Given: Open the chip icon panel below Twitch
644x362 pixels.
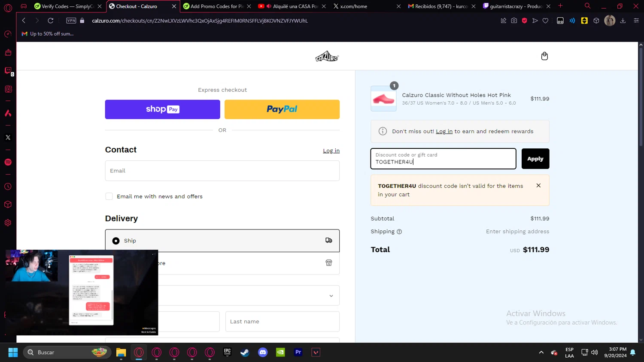Looking at the screenshot, I should point(8,89).
